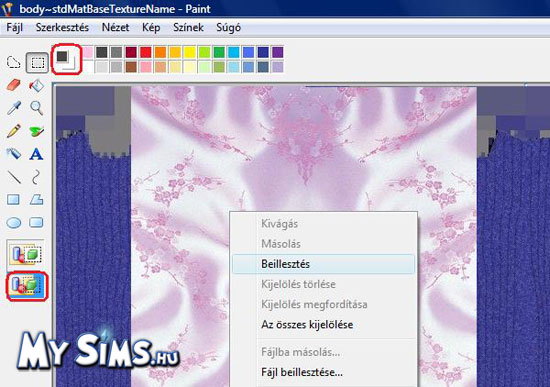This screenshot has width=550, height=387.
Task: Pick the brown palette swatch
Action: 131,67
